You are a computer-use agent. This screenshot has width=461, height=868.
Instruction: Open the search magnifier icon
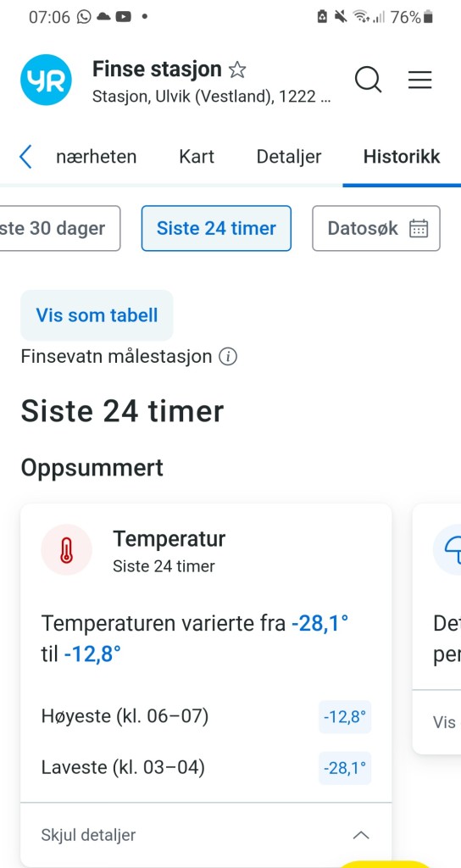point(368,81)
